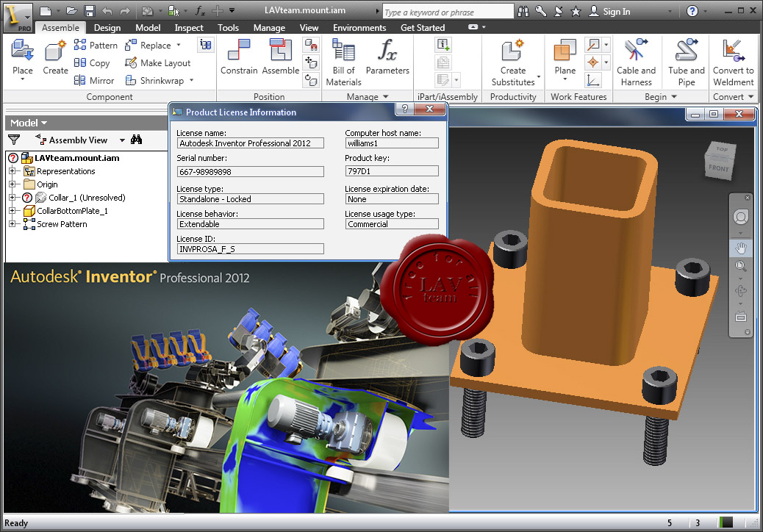Click the Create component tool
This screenshot has width=763, height=532.
click(x=55, y=58)
